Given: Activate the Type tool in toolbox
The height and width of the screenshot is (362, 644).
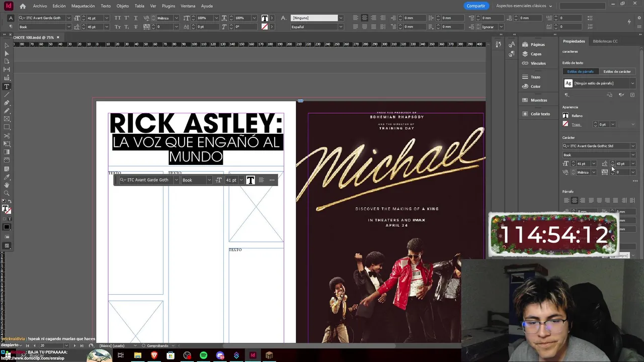Looking at the screenshot, I should tap(7, 86).
